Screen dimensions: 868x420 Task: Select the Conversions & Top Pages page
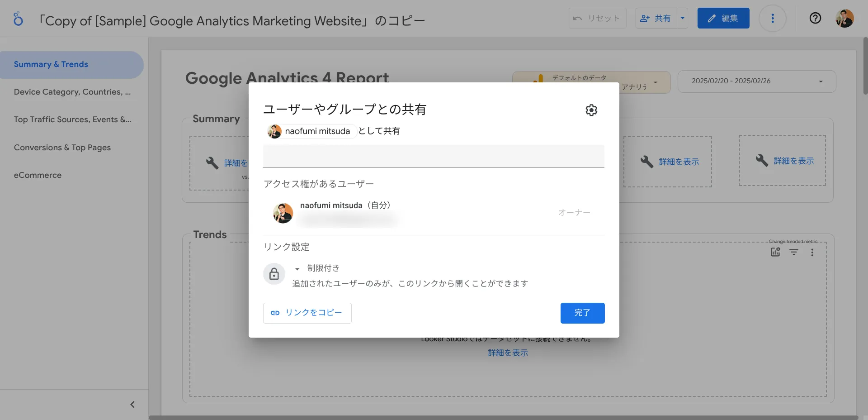(x=62, y=148)
